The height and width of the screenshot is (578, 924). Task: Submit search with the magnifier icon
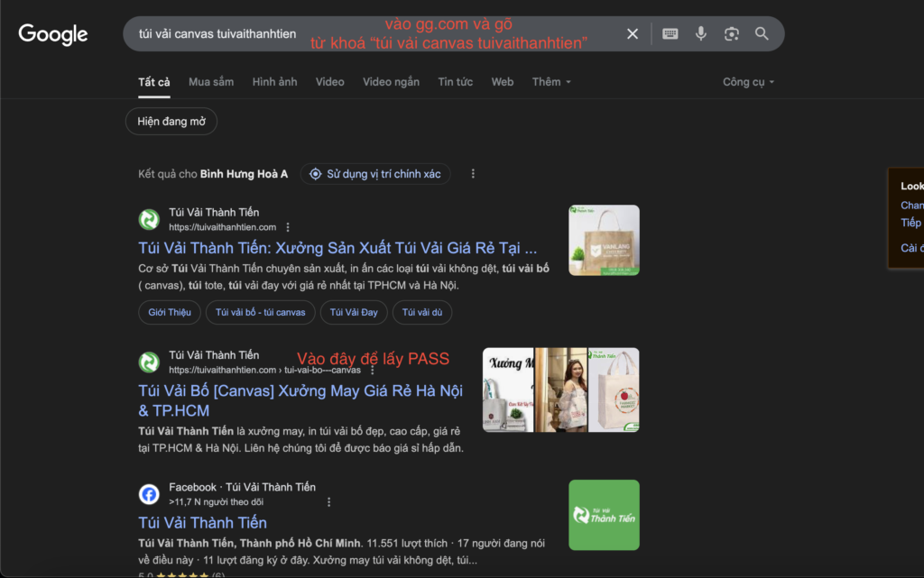pos(762,34)
